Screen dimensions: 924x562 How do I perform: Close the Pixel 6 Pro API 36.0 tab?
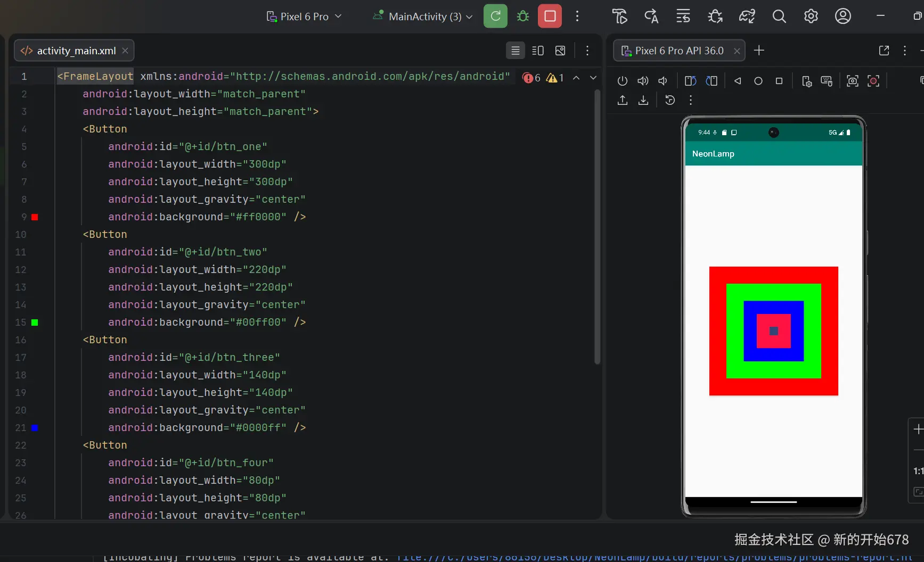(x=737, y=51)
